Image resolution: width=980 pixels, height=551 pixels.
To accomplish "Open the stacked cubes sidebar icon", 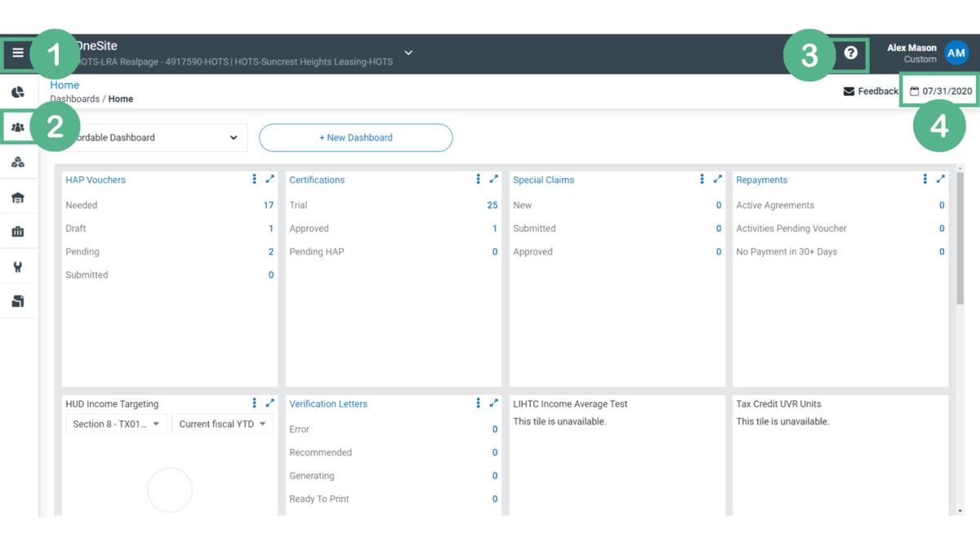I will [18, 162].
